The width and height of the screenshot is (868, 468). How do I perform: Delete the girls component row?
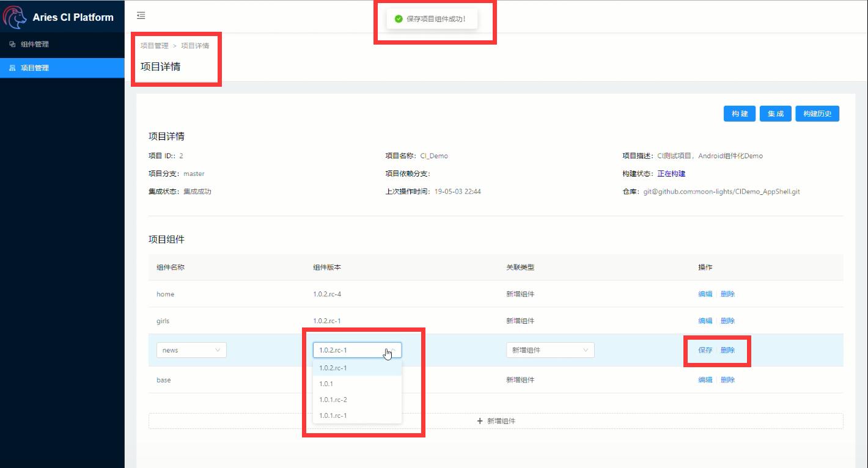tap(727, 321)
